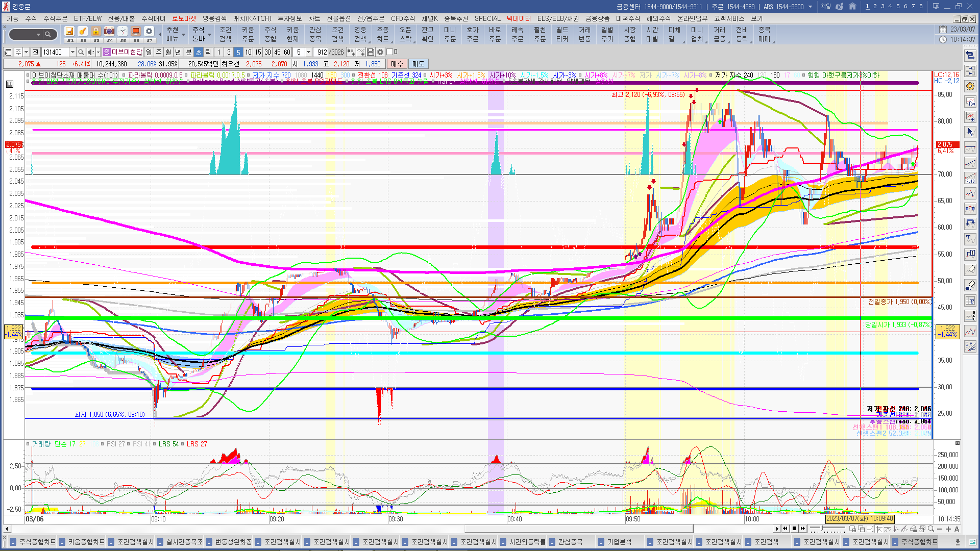Click the erase-all drawings icon
The image size is (980, 551).
(x=970, y=285)
